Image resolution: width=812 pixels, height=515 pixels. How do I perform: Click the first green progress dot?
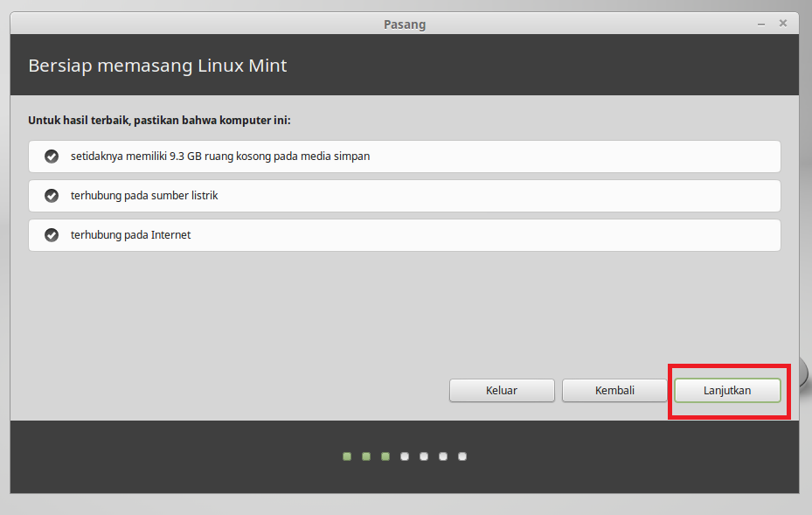(346, 456)
